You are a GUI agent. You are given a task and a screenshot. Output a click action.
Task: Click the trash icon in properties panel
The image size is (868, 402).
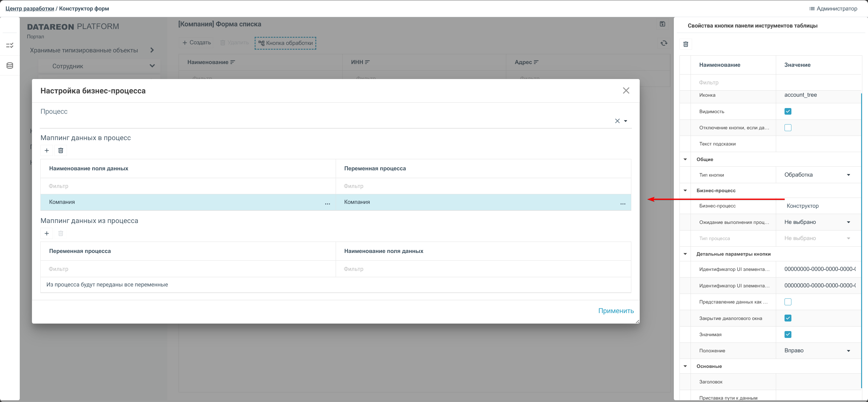point(685,44)
